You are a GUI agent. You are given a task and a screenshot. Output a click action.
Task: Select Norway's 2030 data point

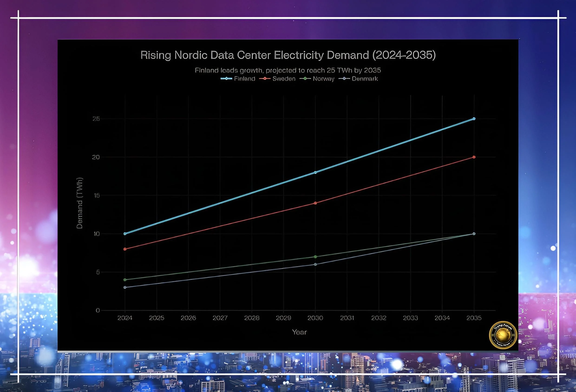tap(315, 257)
